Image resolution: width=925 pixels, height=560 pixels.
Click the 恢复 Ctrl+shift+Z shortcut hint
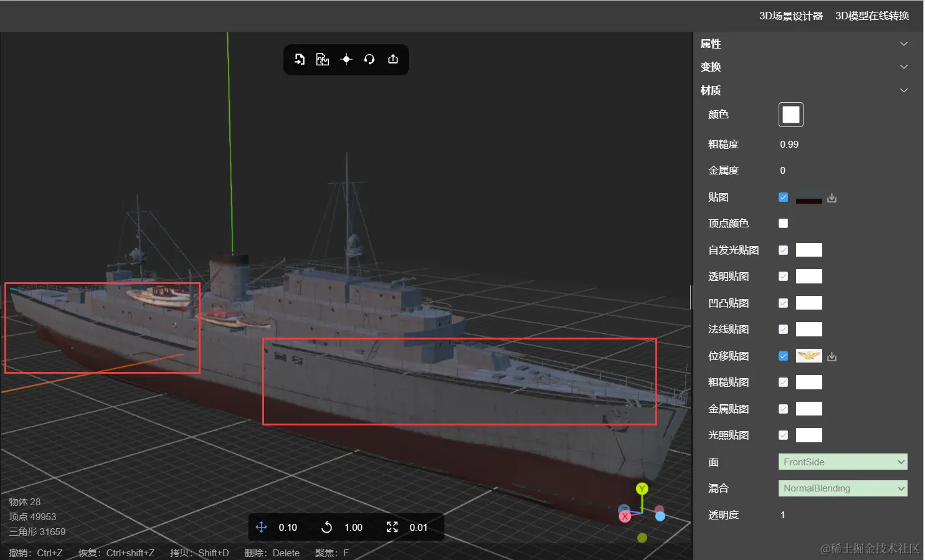[x=116, y=553]
